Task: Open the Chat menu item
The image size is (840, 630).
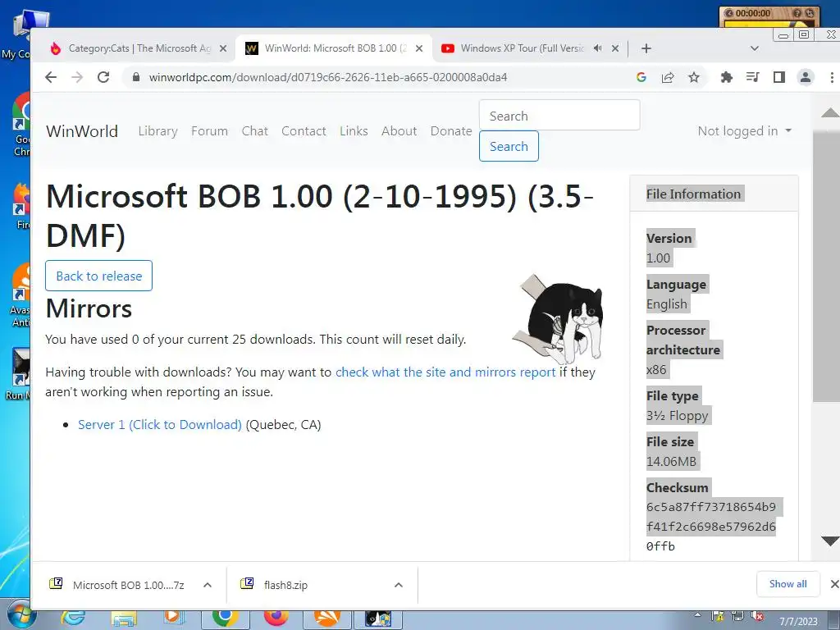Action: click(254, 130)
